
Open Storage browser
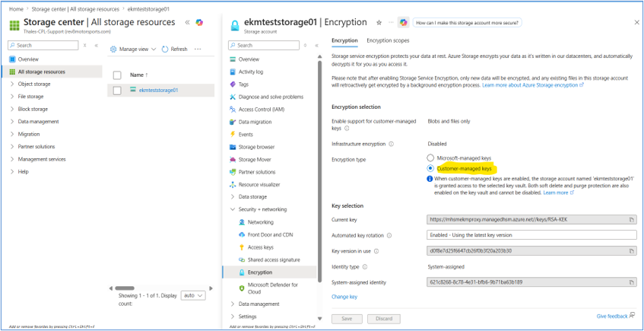point(256,147)
